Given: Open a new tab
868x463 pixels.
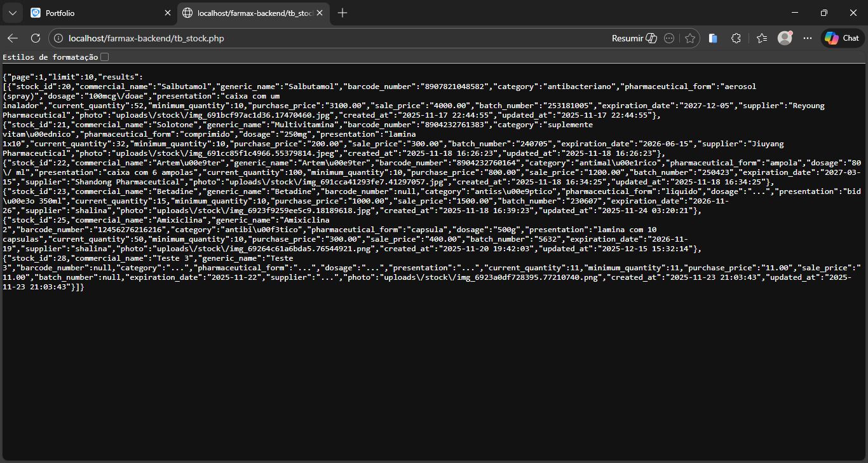Looking at the screenshot, I should (x=342, y=13).
